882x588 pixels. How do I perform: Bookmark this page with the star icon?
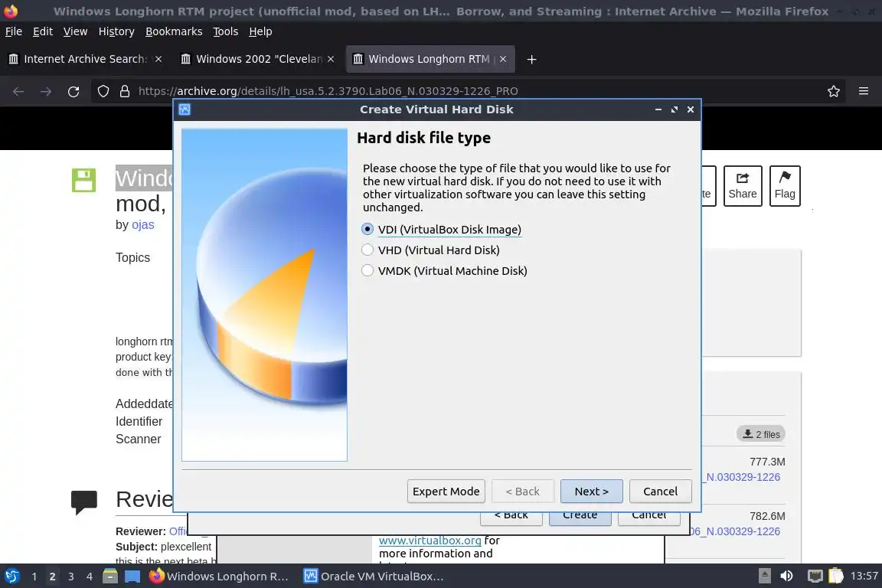tap(834, 91)
